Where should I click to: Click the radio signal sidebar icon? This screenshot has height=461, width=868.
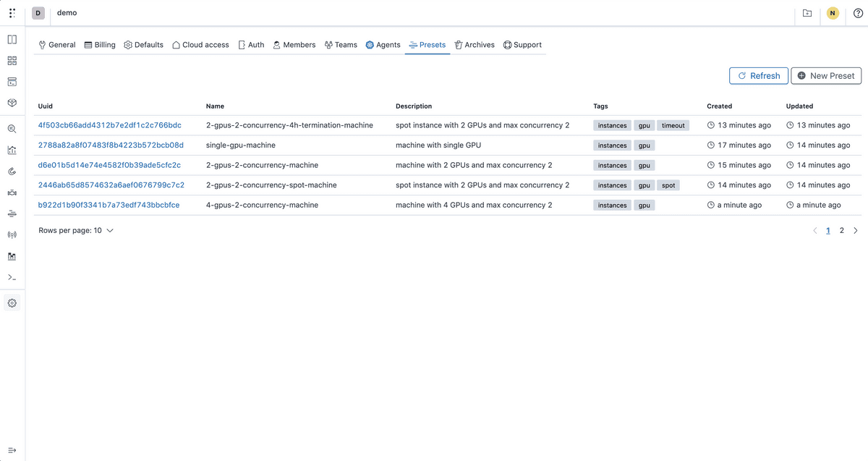(12, 234)
